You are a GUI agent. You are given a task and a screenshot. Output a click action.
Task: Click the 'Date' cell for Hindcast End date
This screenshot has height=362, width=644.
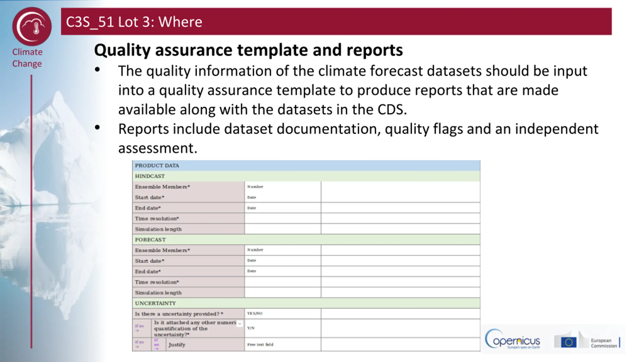[x=283, y=208]
